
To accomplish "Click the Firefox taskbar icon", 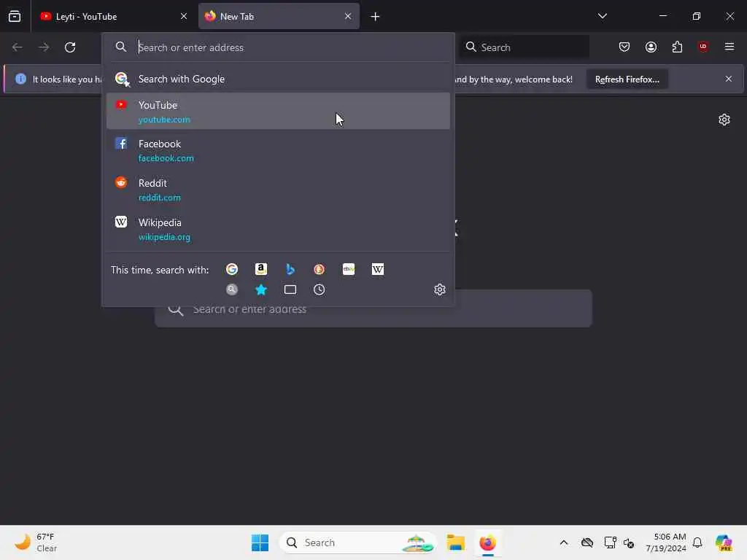I will coord(487,542).
